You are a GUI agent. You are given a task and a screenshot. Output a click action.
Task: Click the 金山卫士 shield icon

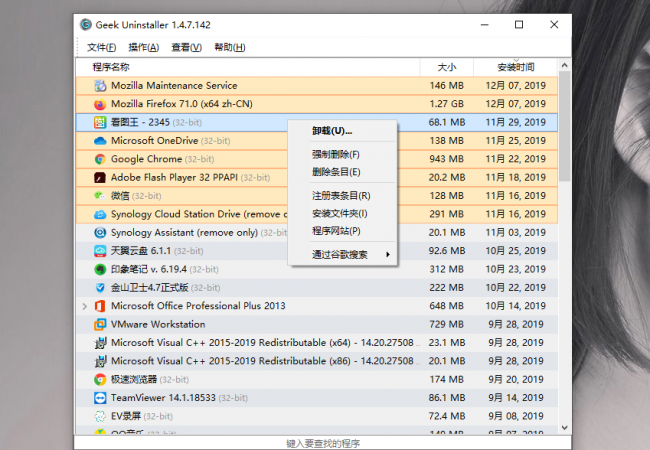100,288
